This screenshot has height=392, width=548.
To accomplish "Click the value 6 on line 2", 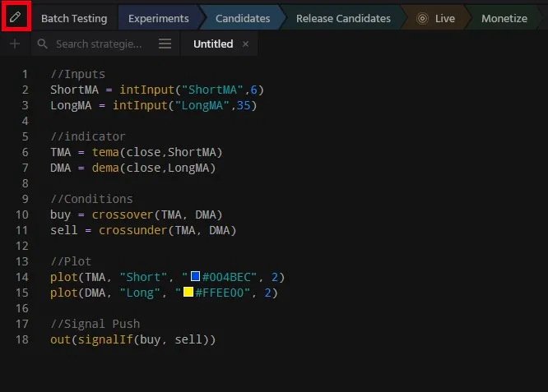I will tap(253, 90).
